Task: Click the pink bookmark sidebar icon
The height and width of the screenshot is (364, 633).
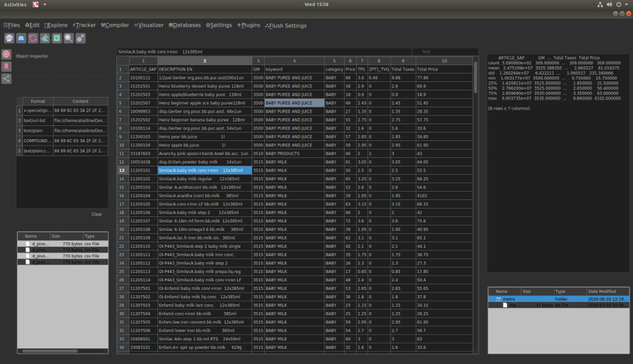Action: coord(7,66)
